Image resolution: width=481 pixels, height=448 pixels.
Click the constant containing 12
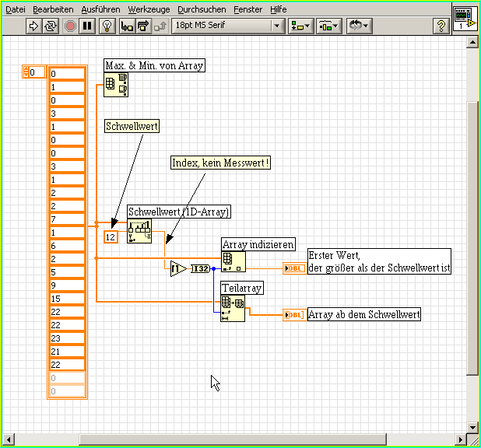tap(111, 237)
